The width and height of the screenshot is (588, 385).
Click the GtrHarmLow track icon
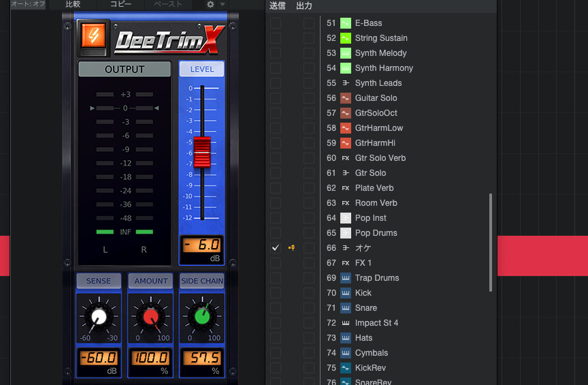[x=345, y=128]
